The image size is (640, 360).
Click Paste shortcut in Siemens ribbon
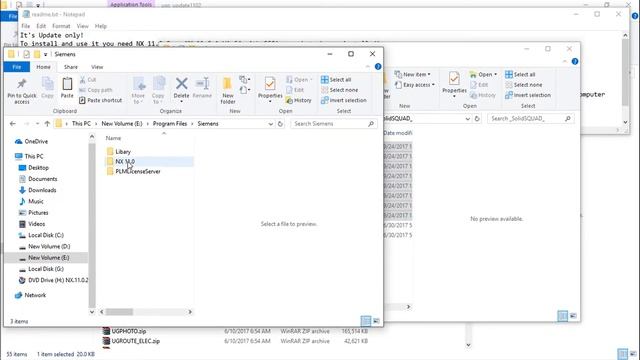click(x=100, y=100)
